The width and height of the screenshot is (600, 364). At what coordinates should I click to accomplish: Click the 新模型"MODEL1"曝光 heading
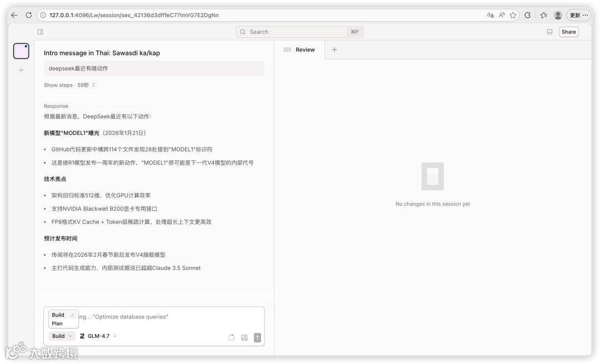[x=72, y=133]
